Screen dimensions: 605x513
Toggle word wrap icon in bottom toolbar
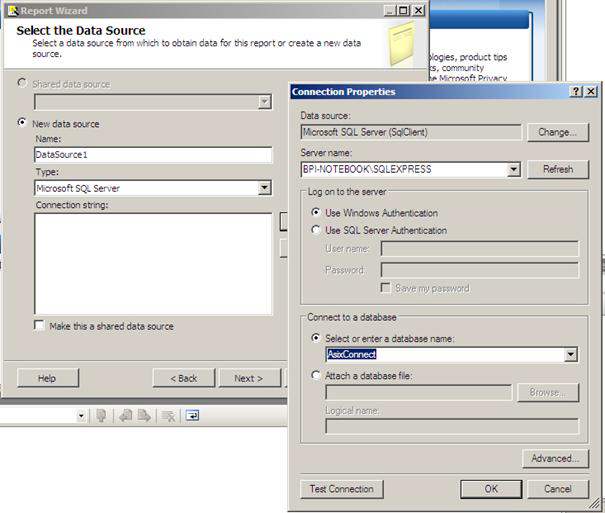coord(192,415)
